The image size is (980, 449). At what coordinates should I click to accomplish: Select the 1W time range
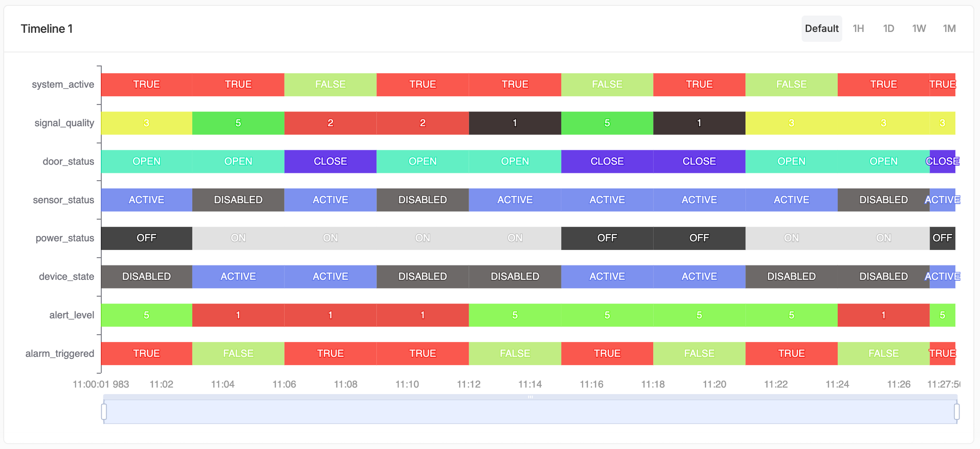coord(919,28)
